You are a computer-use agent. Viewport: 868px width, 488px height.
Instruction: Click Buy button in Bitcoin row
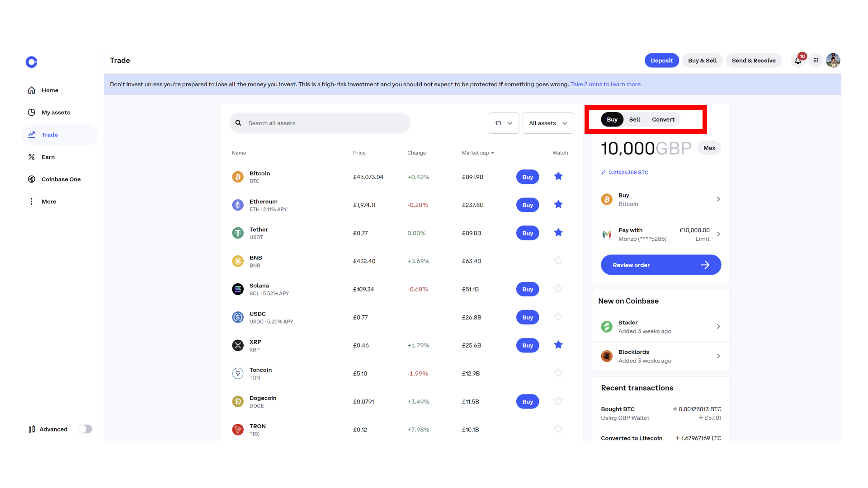[x=528, y=177]
